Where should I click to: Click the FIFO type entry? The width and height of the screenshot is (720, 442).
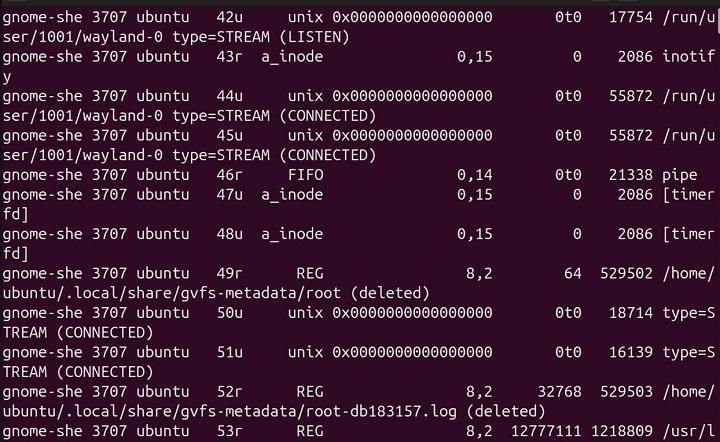coord(303,174)
